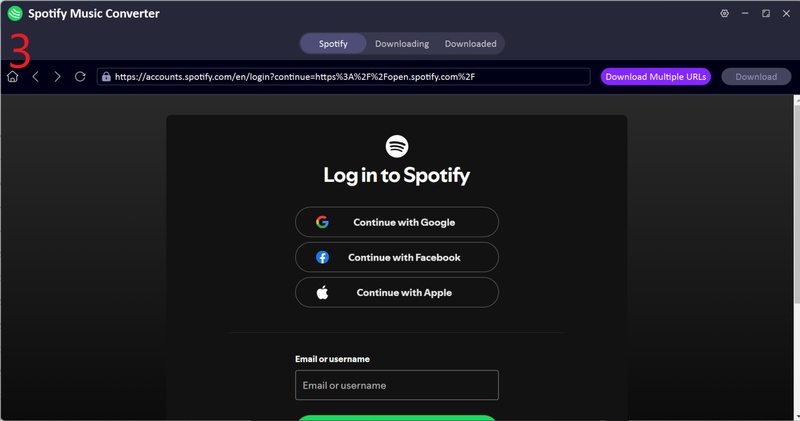Minimize the Spotify Music Converter window

click(745, 13)
